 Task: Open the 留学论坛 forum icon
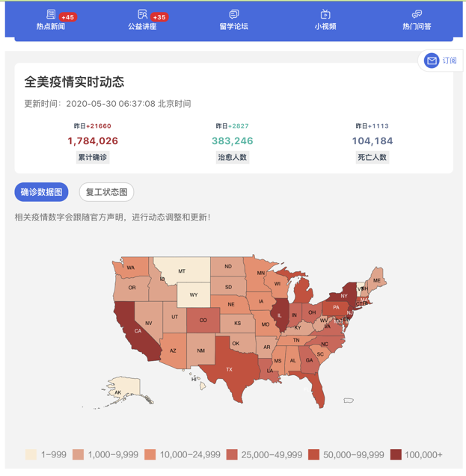click(x=234, y=14)
